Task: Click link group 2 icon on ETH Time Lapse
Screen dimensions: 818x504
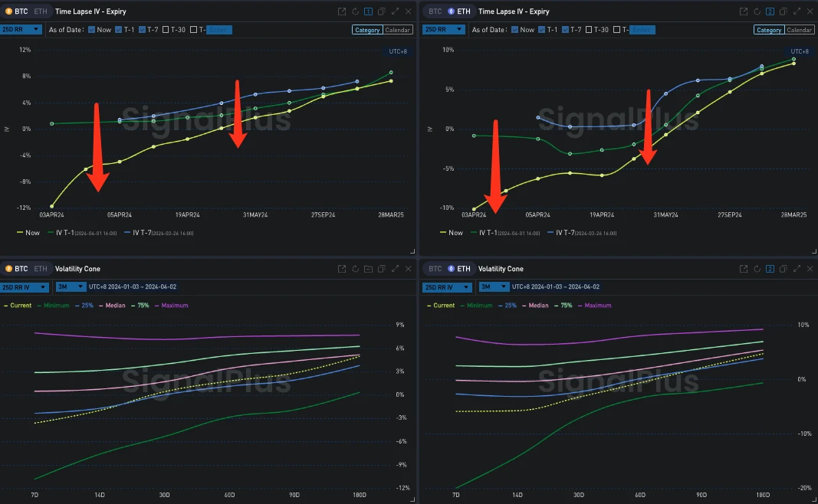Action: pos(769,11)
